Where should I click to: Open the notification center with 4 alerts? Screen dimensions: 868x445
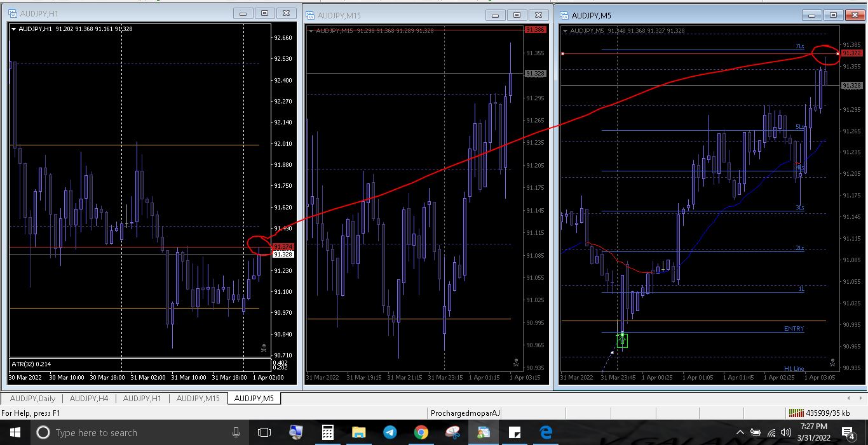848,433
